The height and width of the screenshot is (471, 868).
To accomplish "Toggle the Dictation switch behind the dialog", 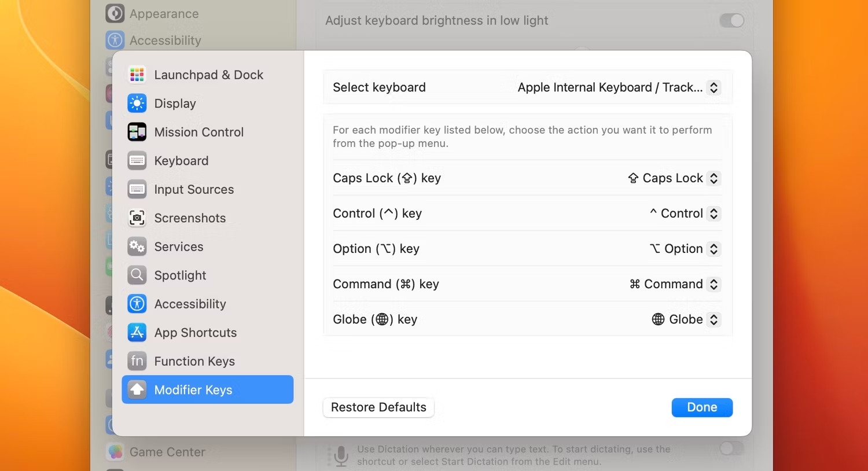I will click(732, 448).
